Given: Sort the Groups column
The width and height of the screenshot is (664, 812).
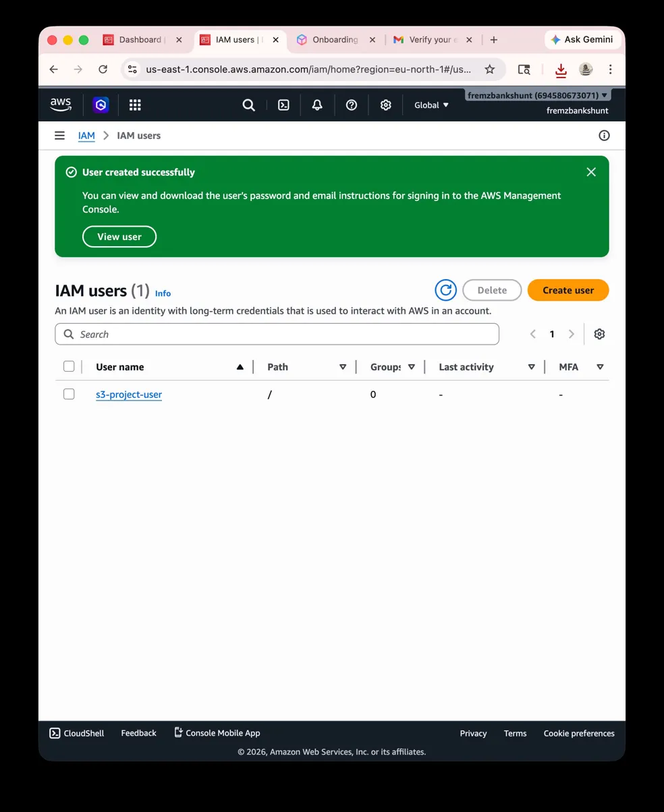Looking at the screenshot, I should [x=411, y=367].
